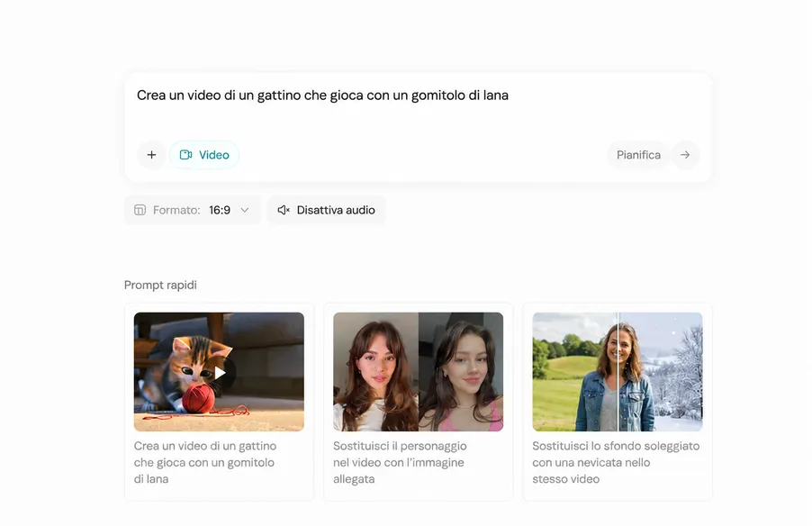The width and height of the screenshot is (812, 526).
Task: Click the before/after divider on snow image
Action: pyautogui.click(x=618, y=372)
